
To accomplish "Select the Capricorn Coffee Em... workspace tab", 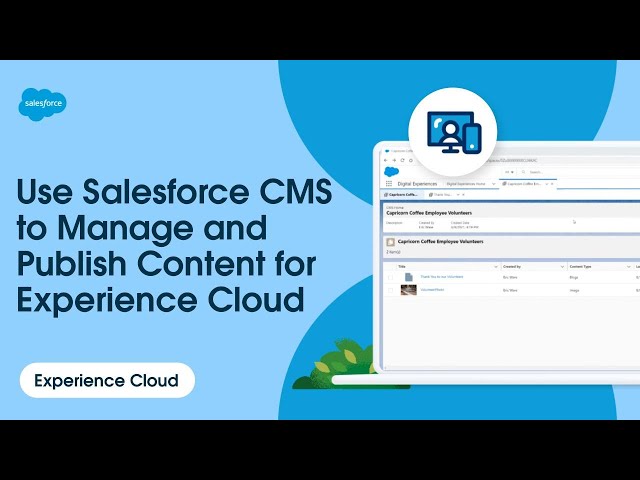I will tap(524, 184).
